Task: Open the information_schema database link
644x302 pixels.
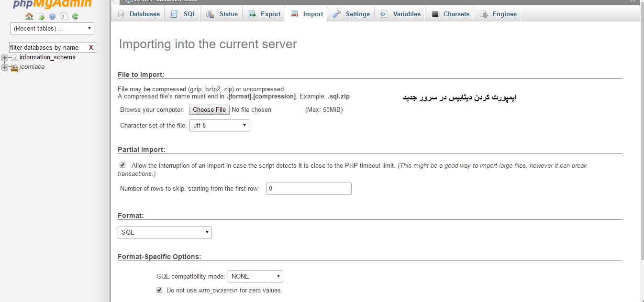Action: [x=47, y=57]
